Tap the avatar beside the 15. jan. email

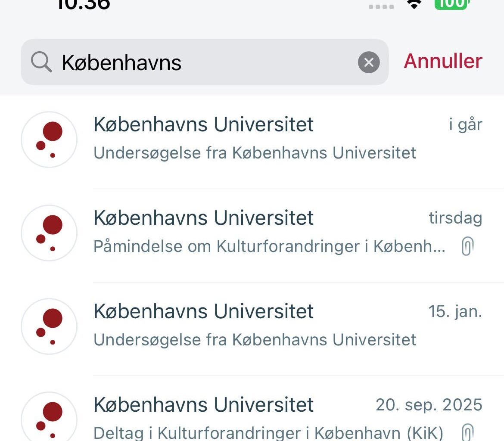[x=49, y=326]
